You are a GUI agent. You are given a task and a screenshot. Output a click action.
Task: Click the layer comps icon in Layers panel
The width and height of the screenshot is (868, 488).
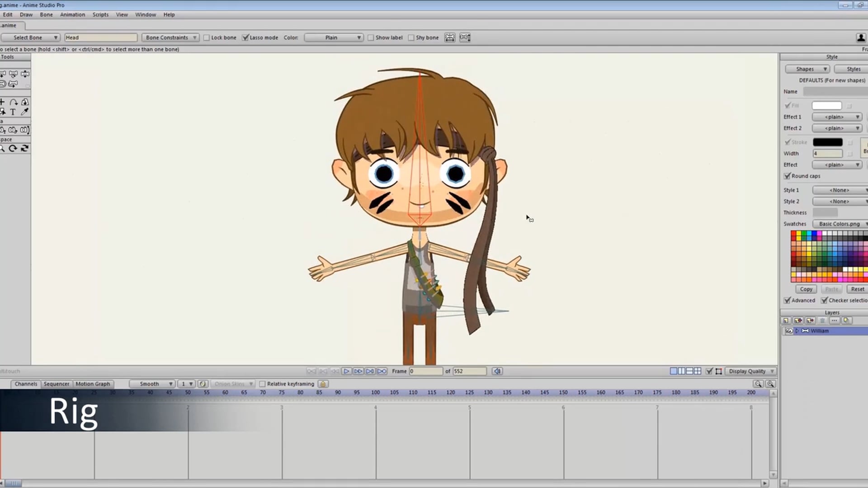click(846, 320)
